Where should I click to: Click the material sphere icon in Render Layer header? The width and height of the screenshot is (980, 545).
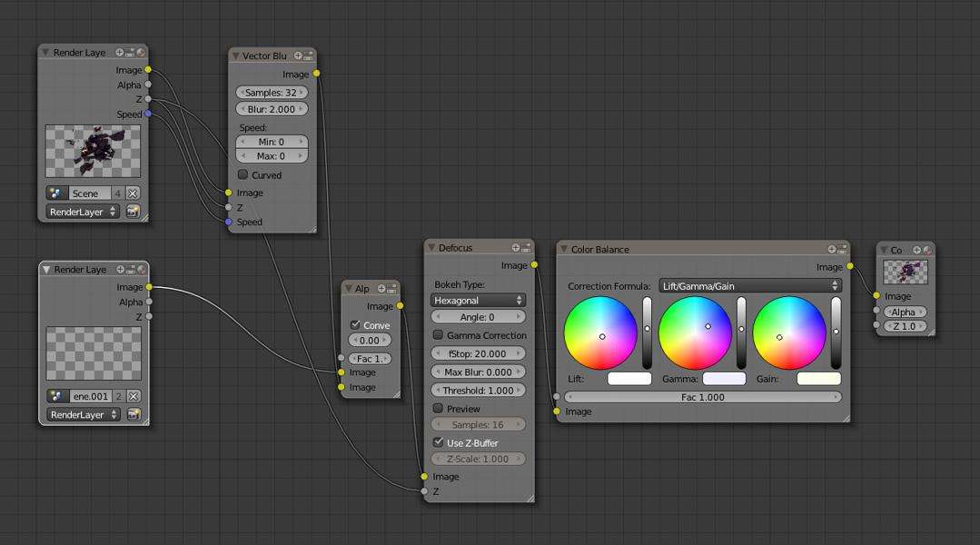pyautogui.click(x=143, y=52)
